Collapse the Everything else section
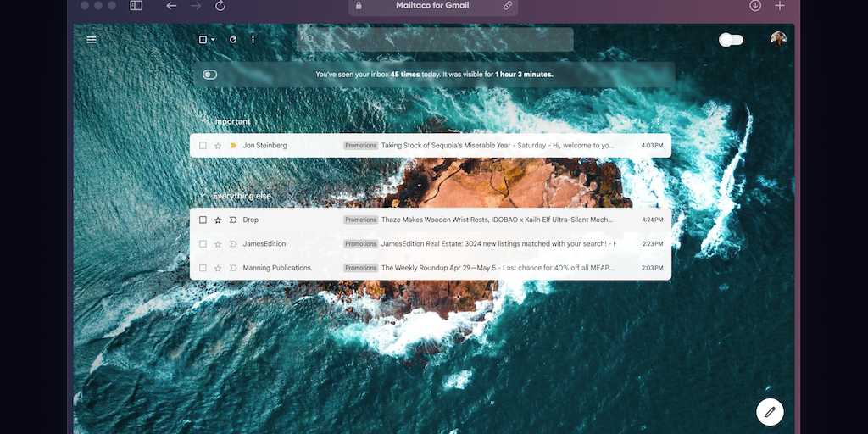The image size is (868, 434). [203, 196]
